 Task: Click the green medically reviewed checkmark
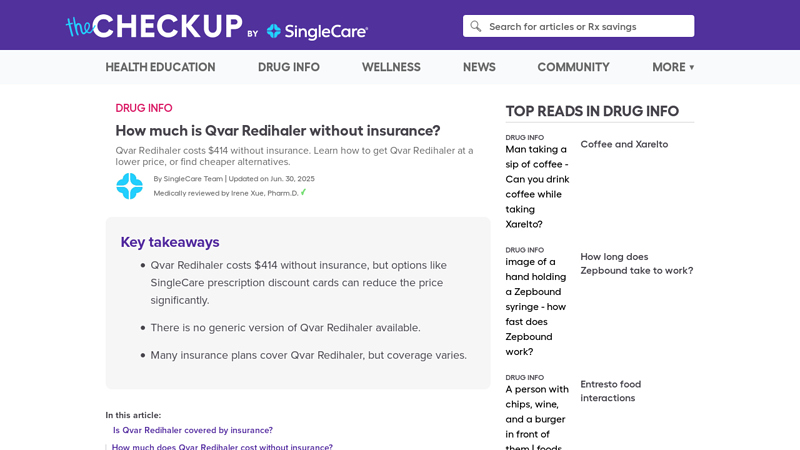pos(303,192)
